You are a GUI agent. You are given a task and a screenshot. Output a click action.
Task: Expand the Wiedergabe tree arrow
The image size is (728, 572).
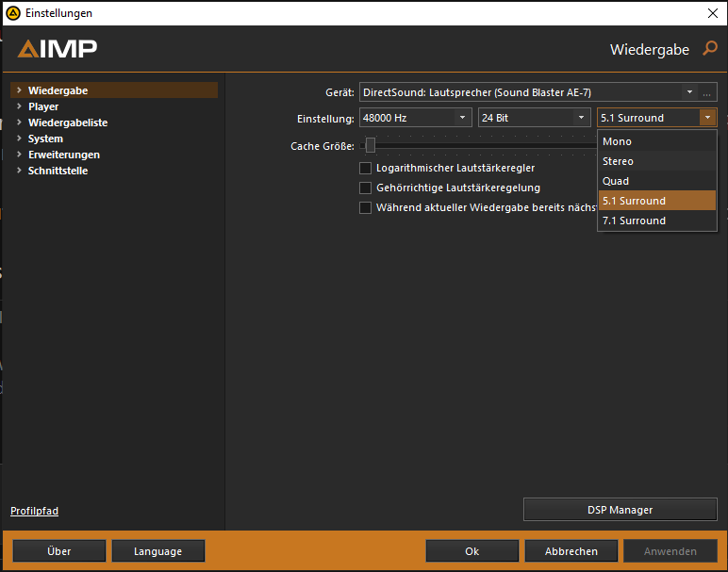coord(19,90)
